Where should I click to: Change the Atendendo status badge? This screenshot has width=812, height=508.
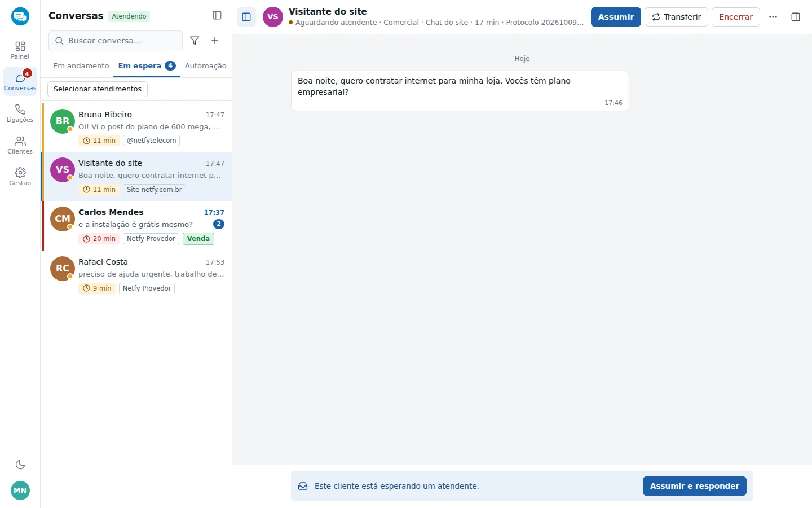click(x=129, y=16)
